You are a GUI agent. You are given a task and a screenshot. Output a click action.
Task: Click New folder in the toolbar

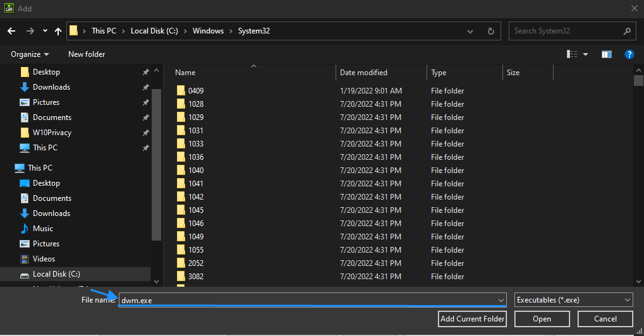87,54
